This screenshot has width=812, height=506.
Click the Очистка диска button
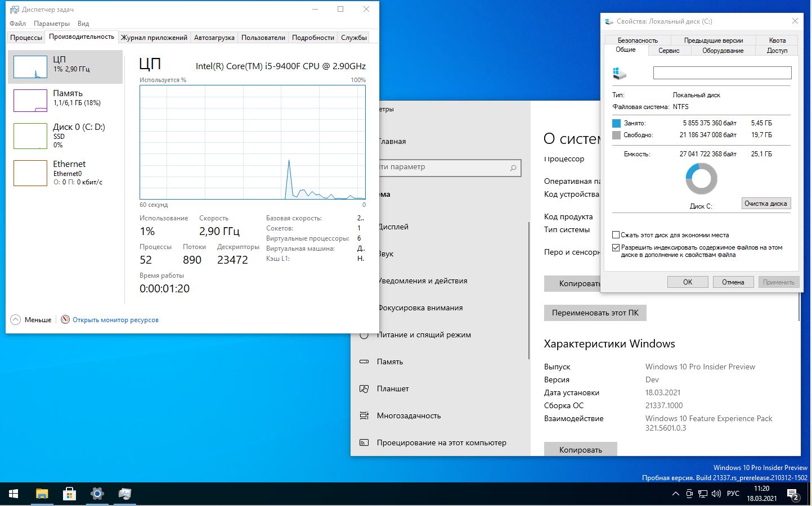point(766,204)
